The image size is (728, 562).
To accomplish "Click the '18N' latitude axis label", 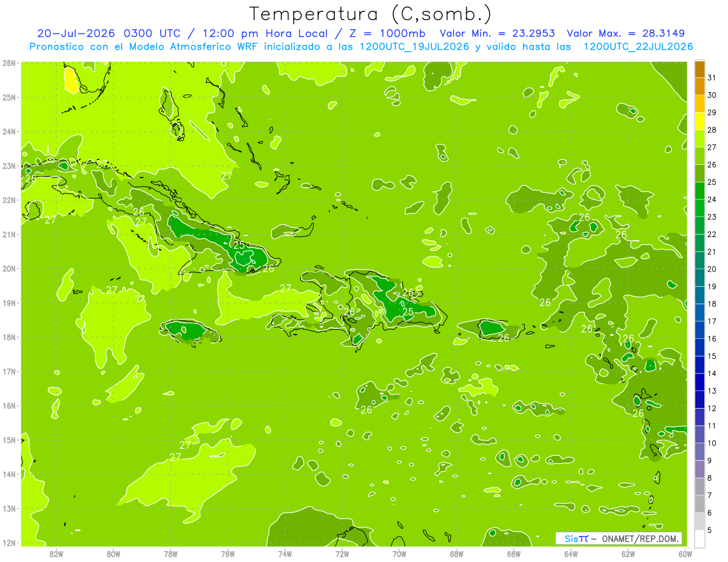I will coord(9,337).
